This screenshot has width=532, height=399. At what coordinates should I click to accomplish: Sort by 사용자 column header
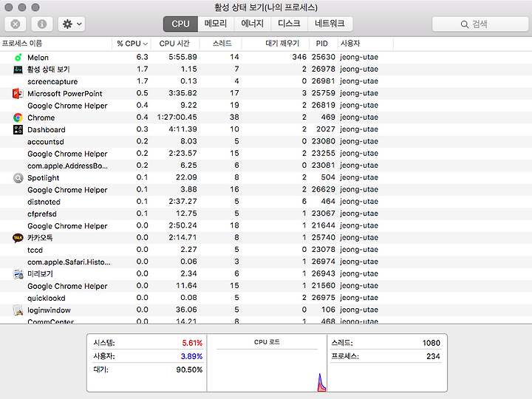tap(366, 44)
